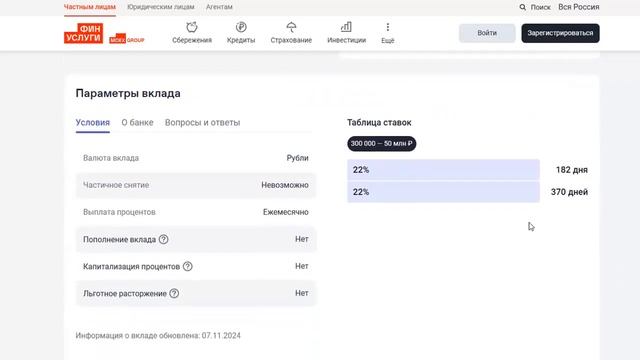Click the Войти button
The height and width of the screenshot is (360, 640).
pos(487,33)
